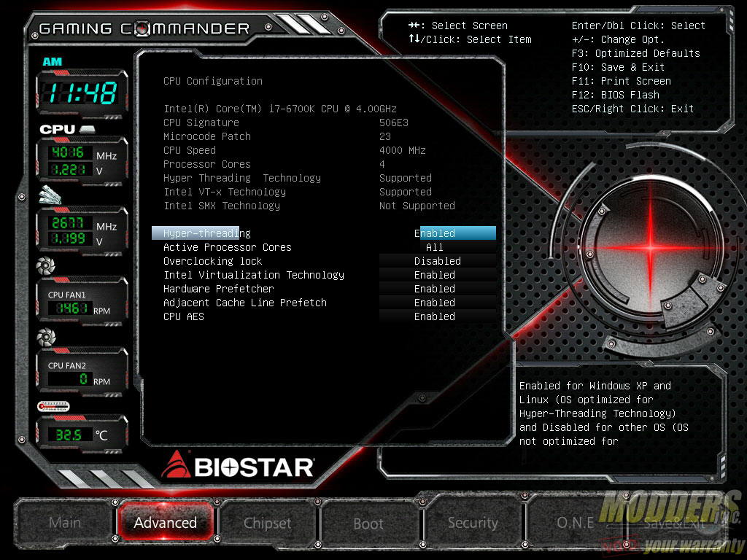Click the CPU Configuration heading

pyautogui.click(x=213, y=81)
